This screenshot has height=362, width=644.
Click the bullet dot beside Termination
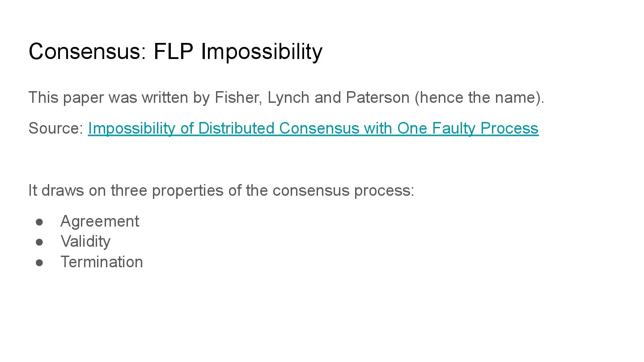point(39,262)
